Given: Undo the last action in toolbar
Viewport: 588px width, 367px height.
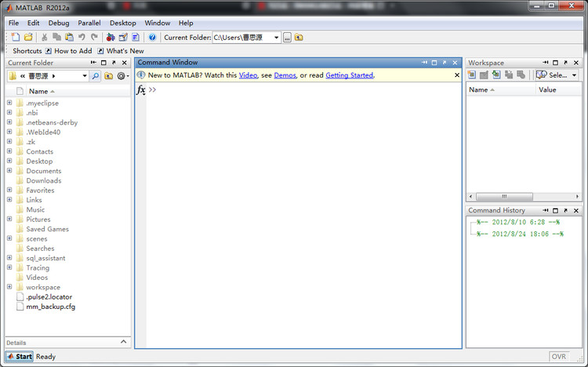Looking at the screenshot, I should coord(82,37).
